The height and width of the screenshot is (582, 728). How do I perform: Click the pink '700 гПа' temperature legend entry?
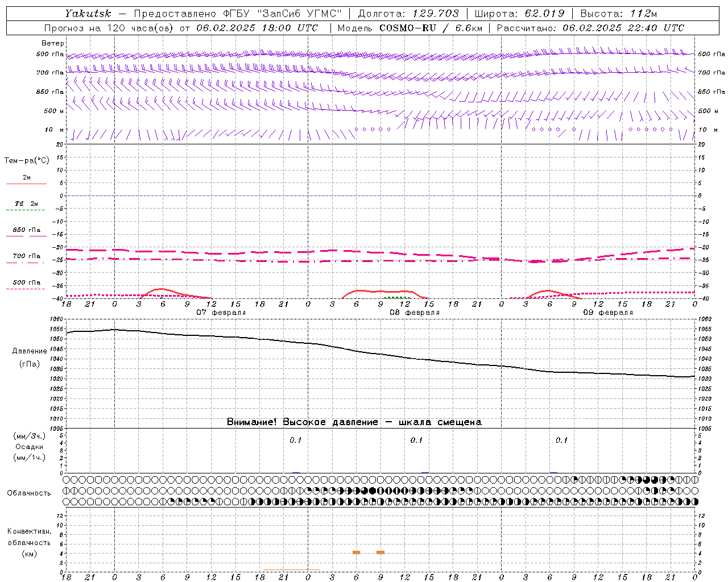[26, 256]
